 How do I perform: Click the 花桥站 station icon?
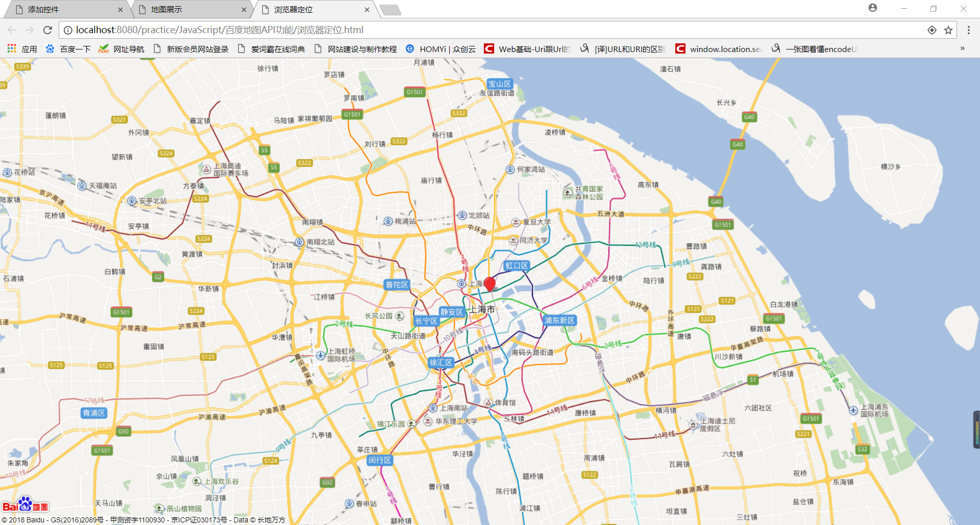(7, 172)
